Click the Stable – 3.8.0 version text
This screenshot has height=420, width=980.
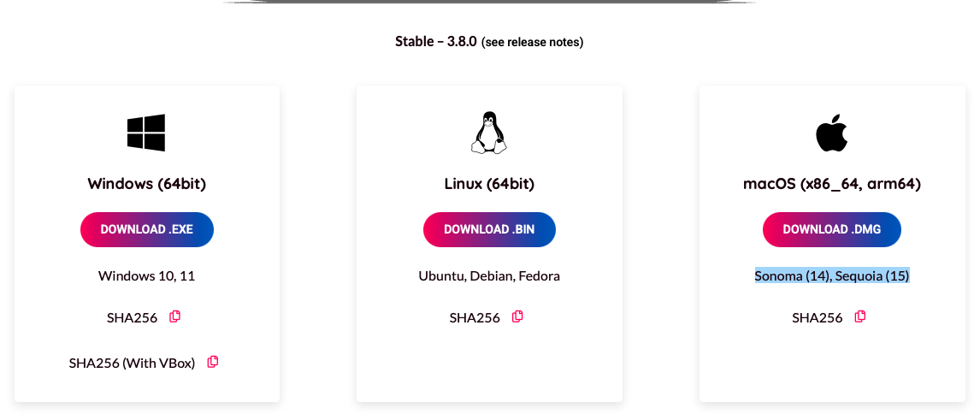435,41
